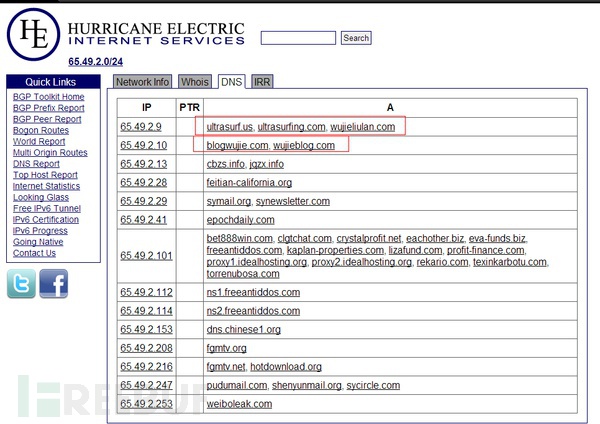This screenshot has height=424, width=600.
Task: Open Internet Statistics link
Action: (x=46, y=186)
